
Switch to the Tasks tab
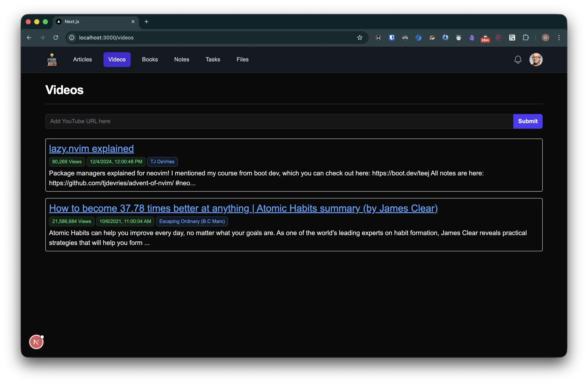(213, 59)
